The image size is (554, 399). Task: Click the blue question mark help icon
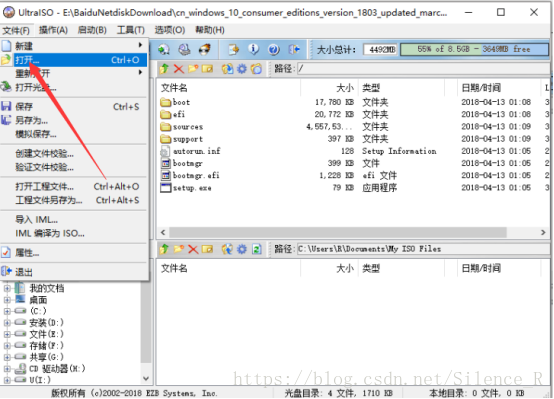click(274, 49)
